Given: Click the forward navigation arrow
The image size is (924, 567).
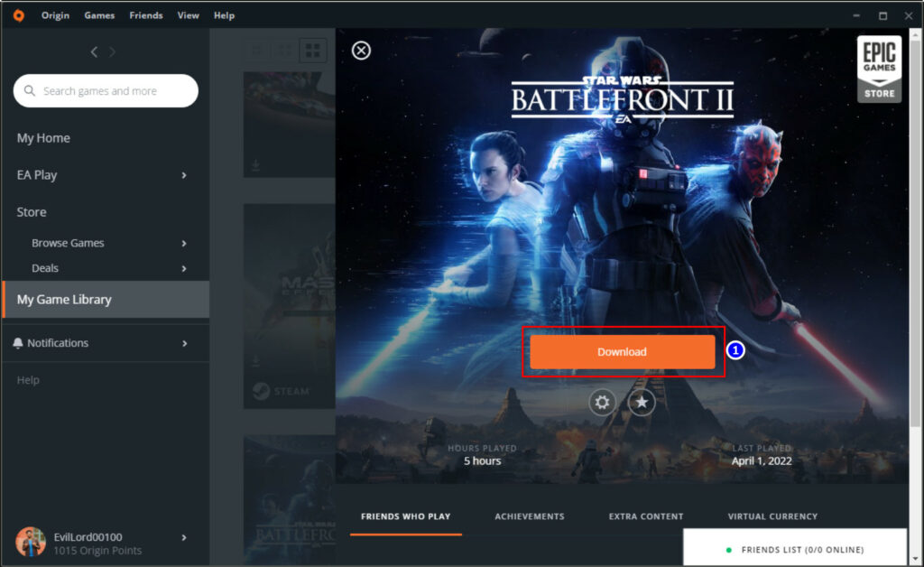Looking at the screenshot, I should pos(113,52).
